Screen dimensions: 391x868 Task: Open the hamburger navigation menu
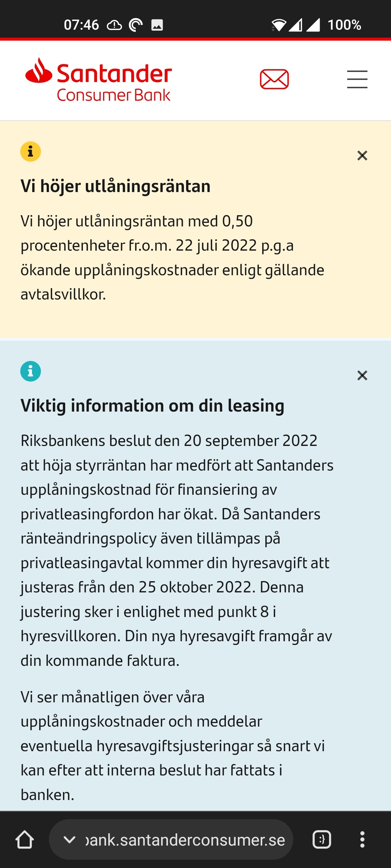pos(357,79)
